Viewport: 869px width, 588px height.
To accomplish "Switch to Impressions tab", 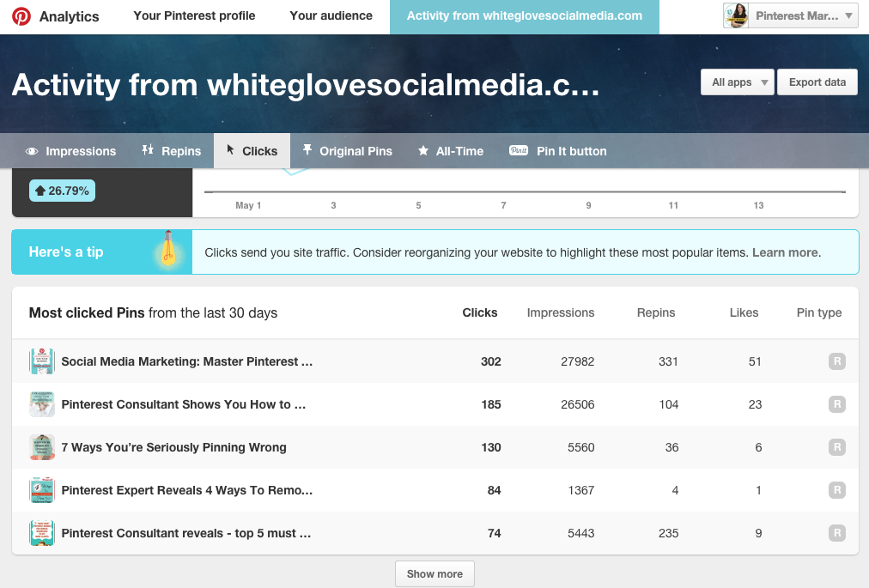I will (71, 151).
